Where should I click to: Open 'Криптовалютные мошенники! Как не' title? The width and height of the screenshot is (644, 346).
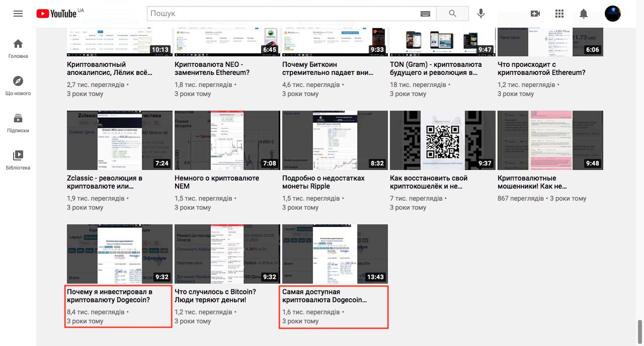532,182
